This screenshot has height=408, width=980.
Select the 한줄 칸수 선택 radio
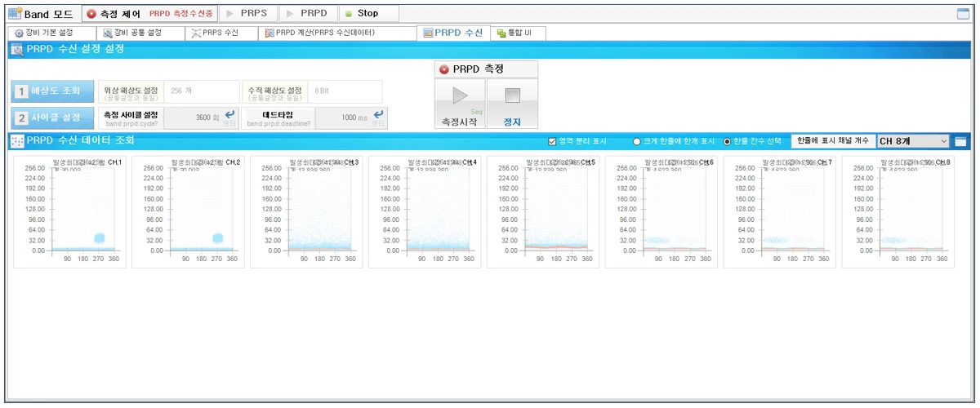728,141
